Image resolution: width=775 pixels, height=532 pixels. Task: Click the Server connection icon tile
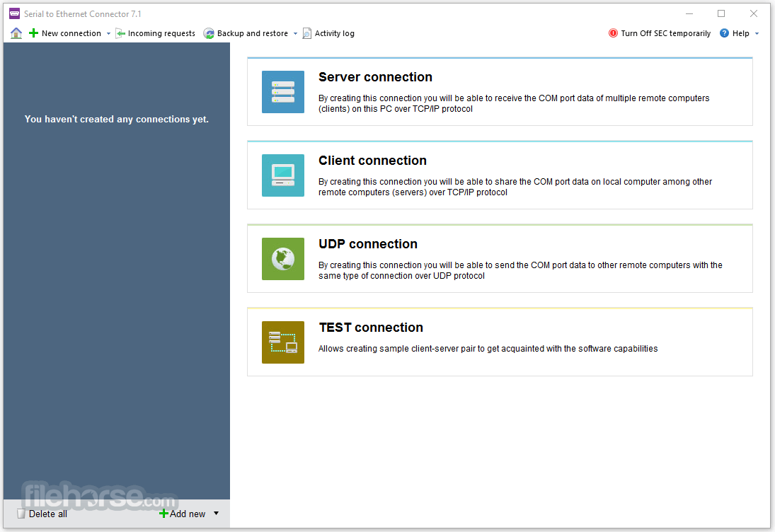pos(282,92)
